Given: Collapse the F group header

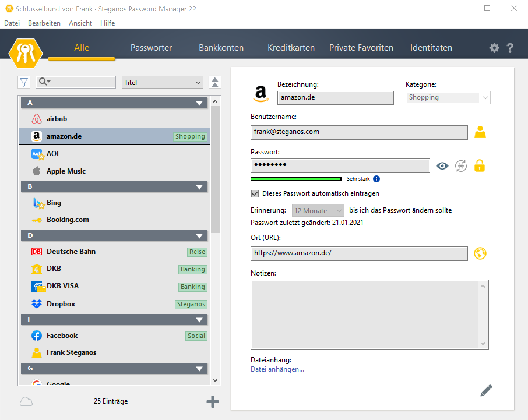Looking at the screenshot, I should click(x=114, y=320).
